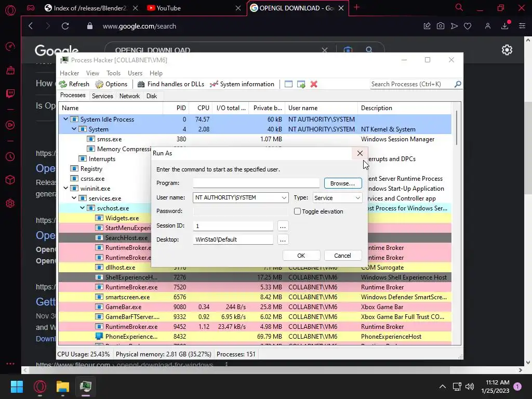Screen dimensions: 532x399
Task: Open Twitch in Opera sidebar
Action: tap(10, 94)
